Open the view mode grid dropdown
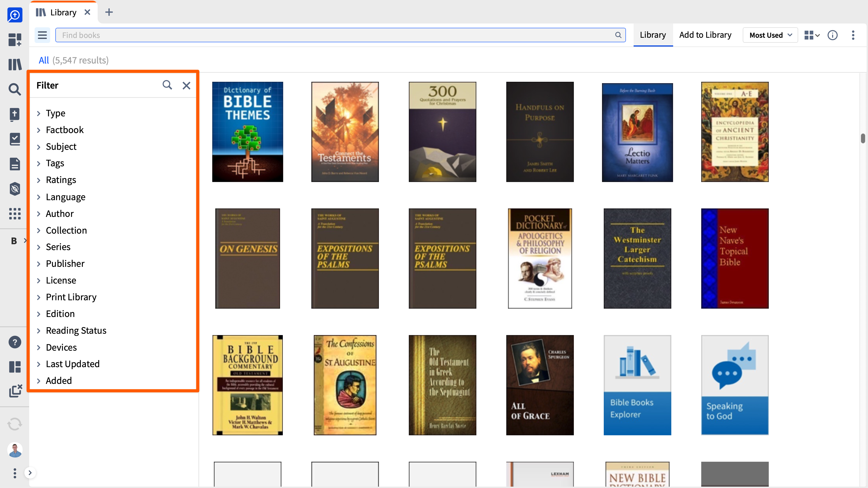This screenshot has height=488, width=868. [x=812, y=35]
